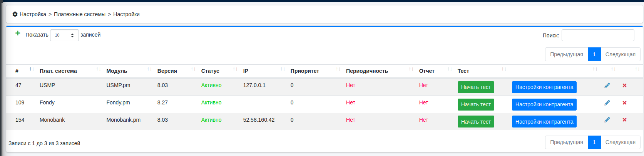The height and width of the screenshot is (156, 644).
Task: Edit Fondy row with pencil icon
Action: point(607,103)
